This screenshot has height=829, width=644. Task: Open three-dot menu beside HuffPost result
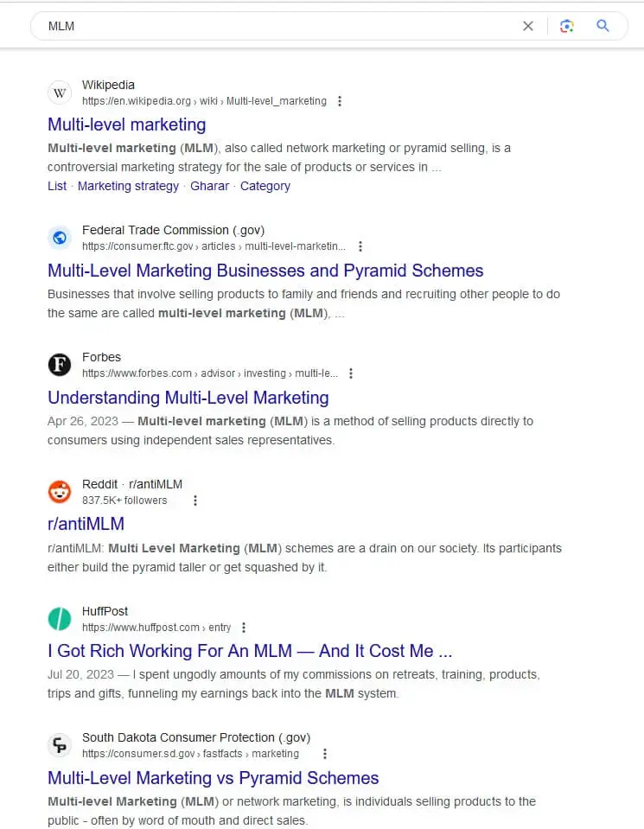click(243, 628)
